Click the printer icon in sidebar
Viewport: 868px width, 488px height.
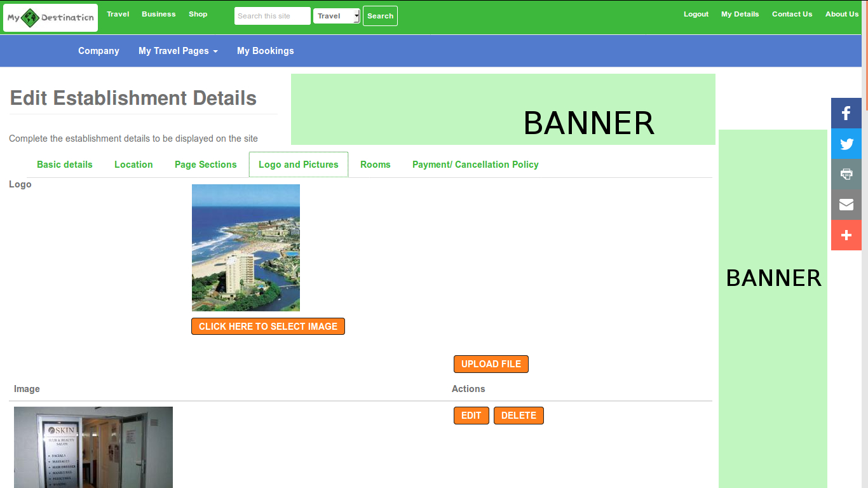(846, 174)
